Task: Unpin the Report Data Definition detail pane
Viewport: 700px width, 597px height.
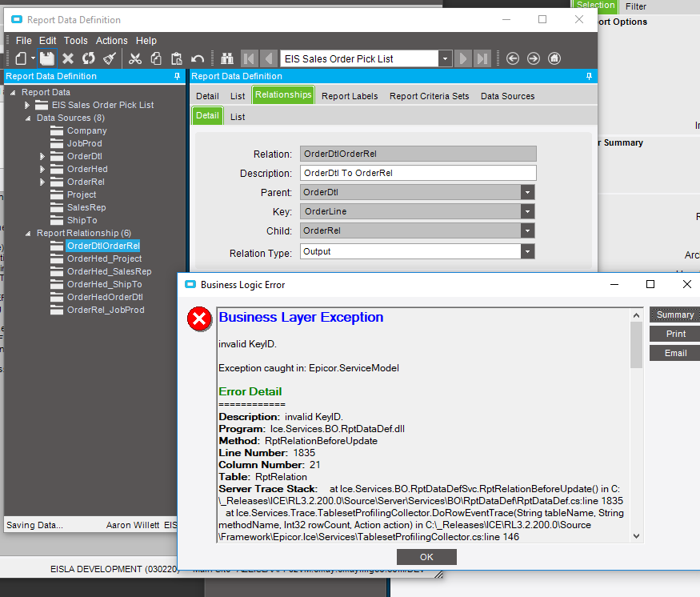Action: (589, 75)
